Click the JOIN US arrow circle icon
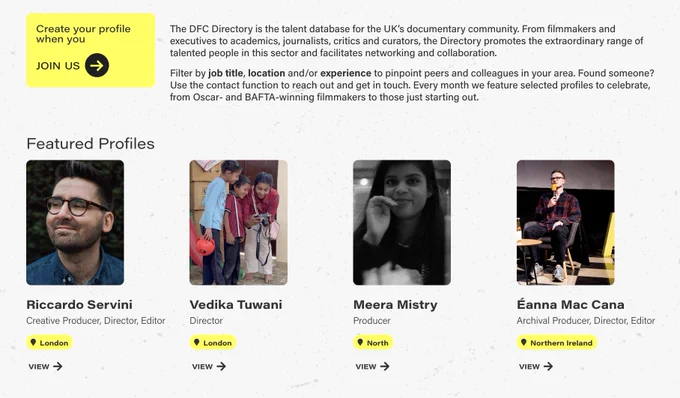Image resolution: width=680 pixels, height=398 pixels. pos(97,65)
